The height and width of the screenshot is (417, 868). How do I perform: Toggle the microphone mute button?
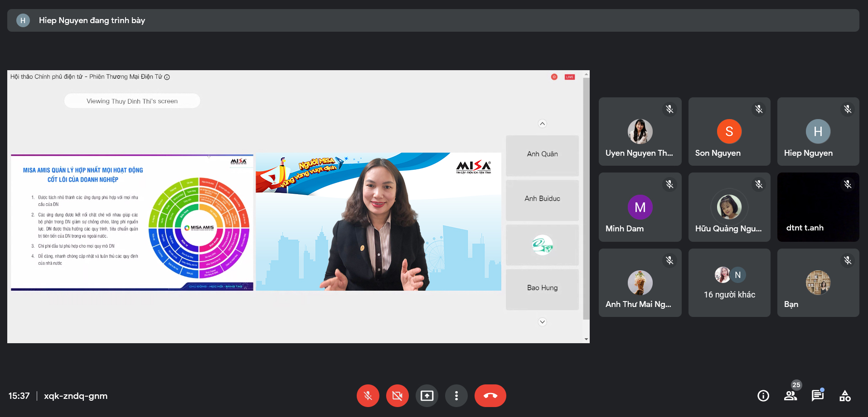coord(368,396)
